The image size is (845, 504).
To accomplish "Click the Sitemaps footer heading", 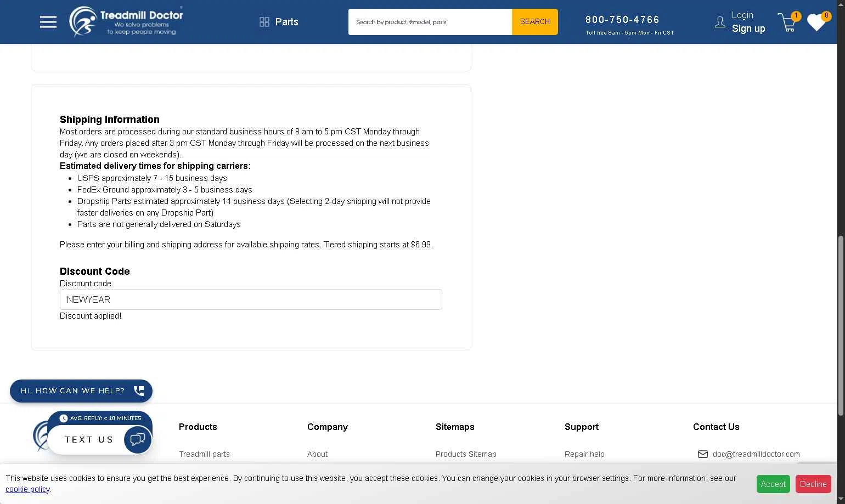I will (455, 427).
